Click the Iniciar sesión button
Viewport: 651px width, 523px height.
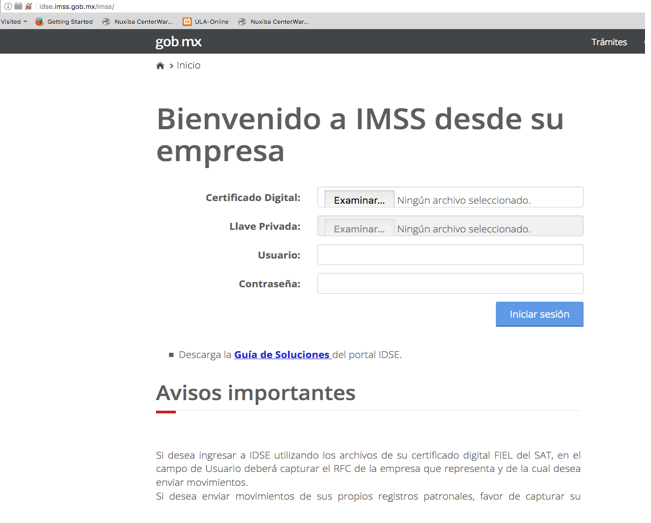click(x=539, y=314)
